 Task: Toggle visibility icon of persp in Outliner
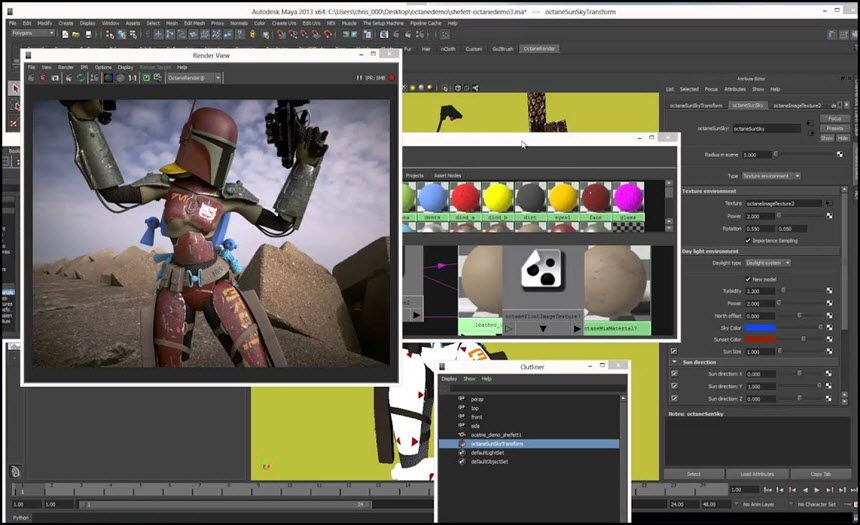[461, 399]
